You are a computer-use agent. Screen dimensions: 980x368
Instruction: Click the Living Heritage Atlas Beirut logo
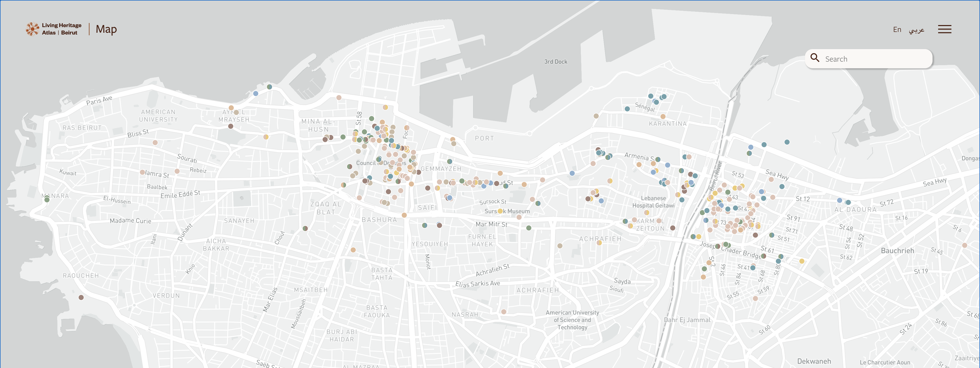tap(54, 29)
